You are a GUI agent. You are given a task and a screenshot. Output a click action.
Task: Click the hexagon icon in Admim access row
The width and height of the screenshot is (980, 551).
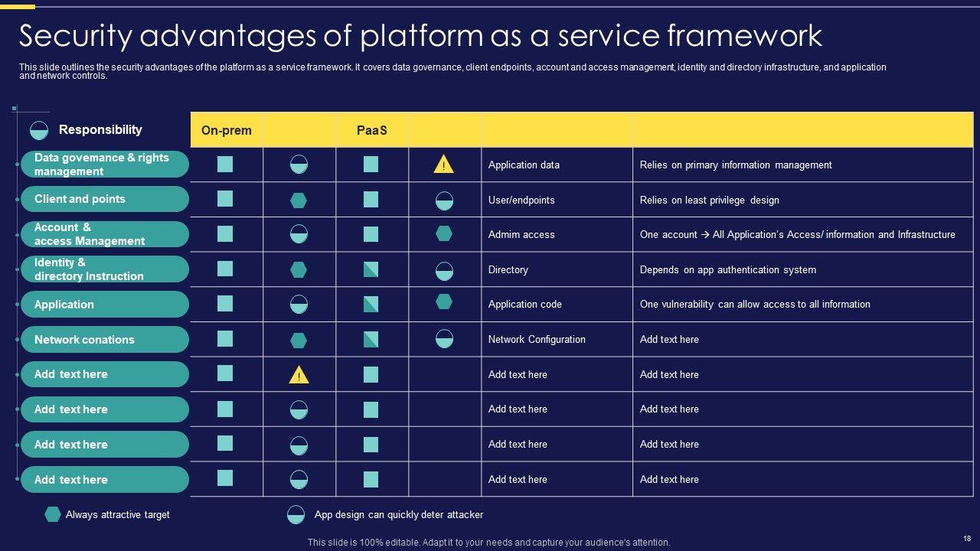pos(444,233)
